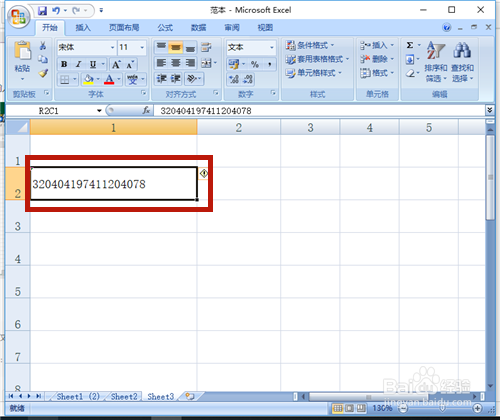The width and height of the screenshot is (500, 420).
Task: Cut selection with the scissors icon
Action: pos(43,45)
